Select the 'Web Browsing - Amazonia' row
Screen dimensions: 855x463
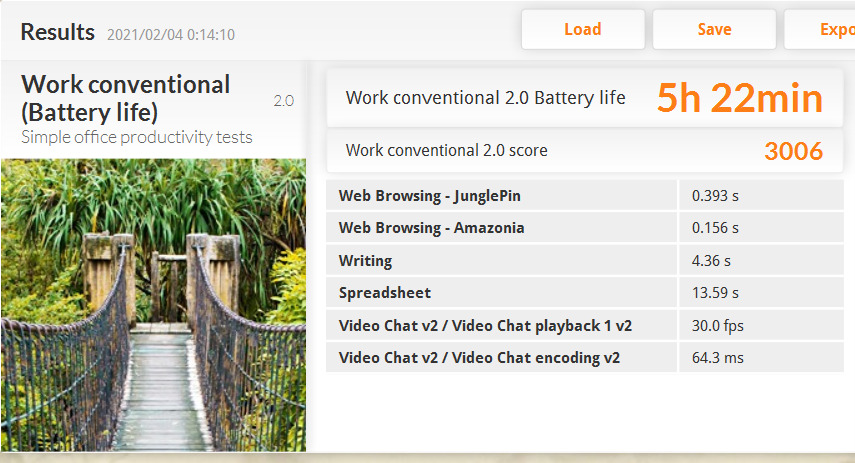(585, 227)
